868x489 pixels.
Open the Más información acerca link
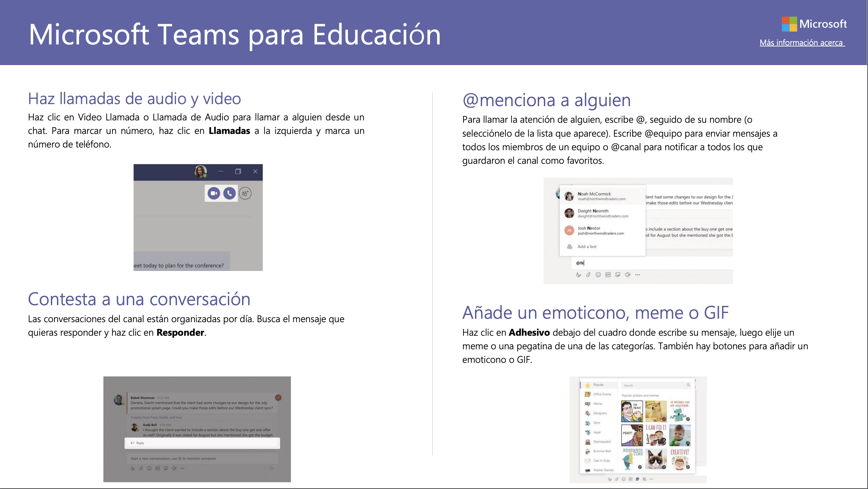(x=802, y=43)
